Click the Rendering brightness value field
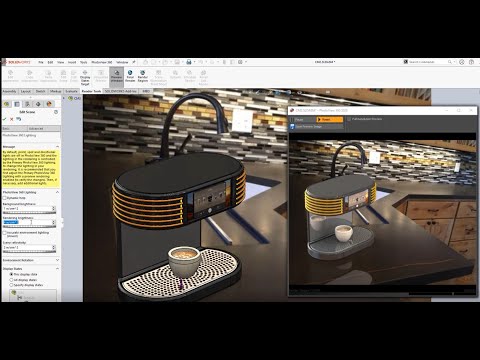The width and height of the screenshot is (480, 360). tap(27, 222)
